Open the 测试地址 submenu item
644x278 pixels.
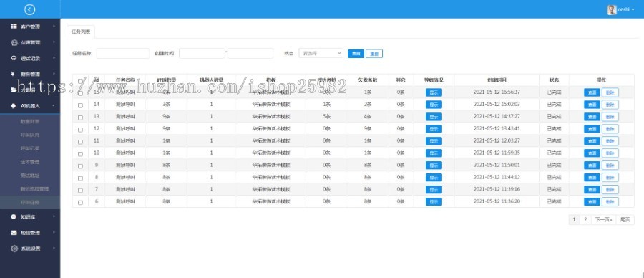[30, 176]
